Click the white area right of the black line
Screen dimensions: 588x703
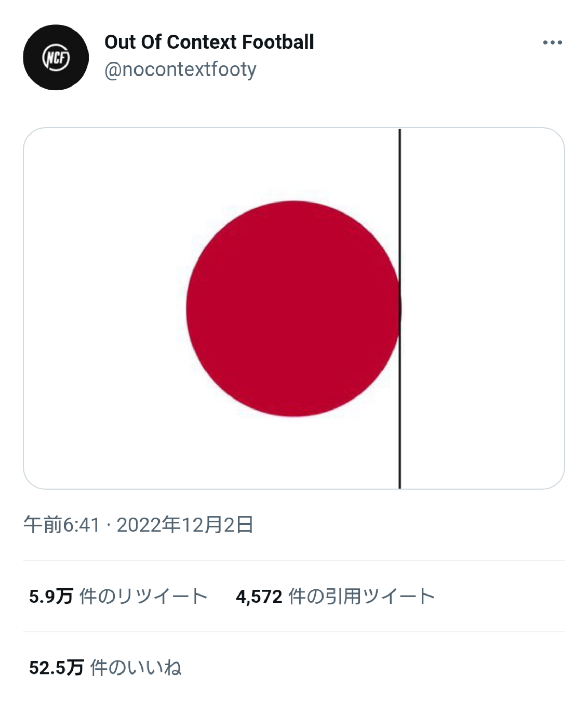[483, 308]
